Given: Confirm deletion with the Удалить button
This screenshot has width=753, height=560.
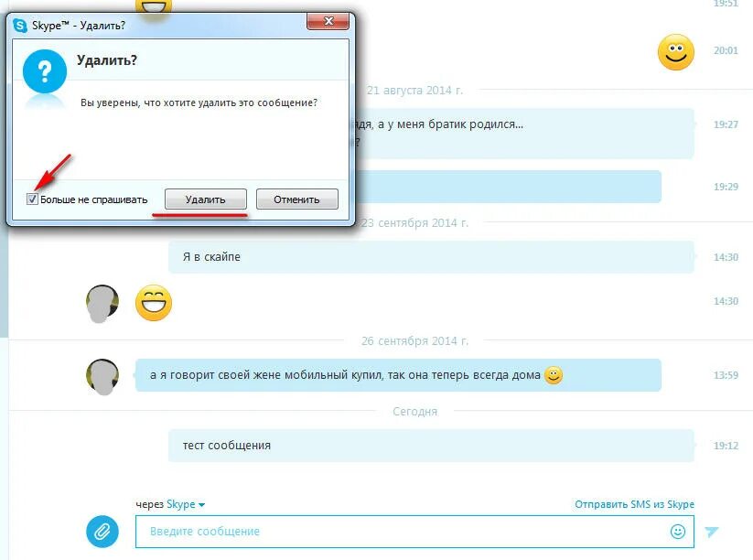Looking at the screenshot, I should click(206, 199).
